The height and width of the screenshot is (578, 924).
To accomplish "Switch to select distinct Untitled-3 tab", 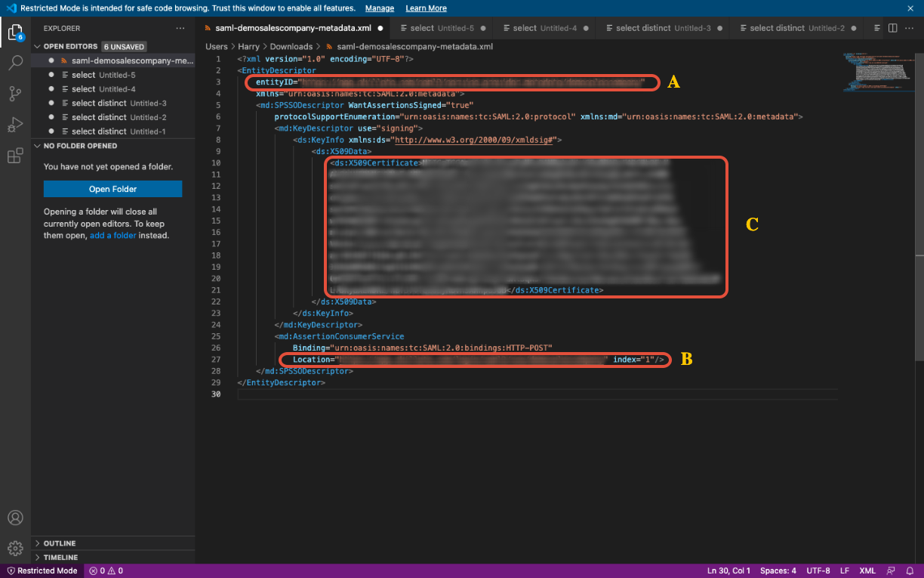I will tap(663, 28).
